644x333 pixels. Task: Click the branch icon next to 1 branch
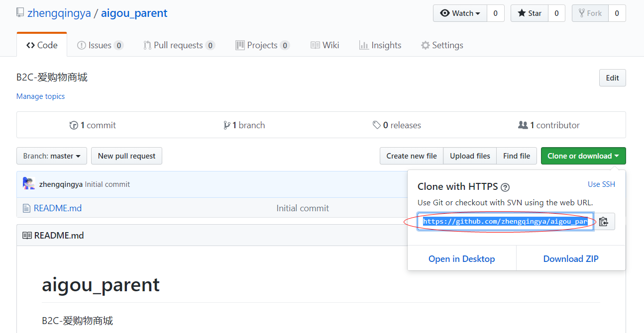227,125
